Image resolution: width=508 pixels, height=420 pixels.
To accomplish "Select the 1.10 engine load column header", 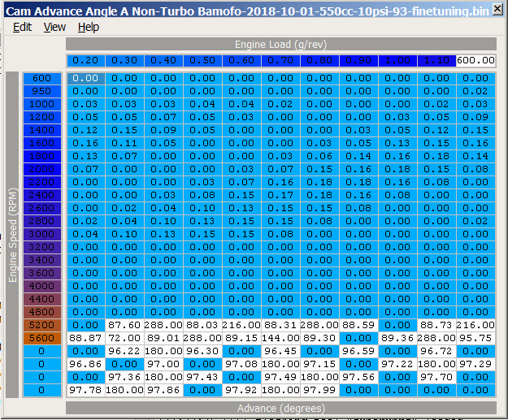I will point(437,61).
